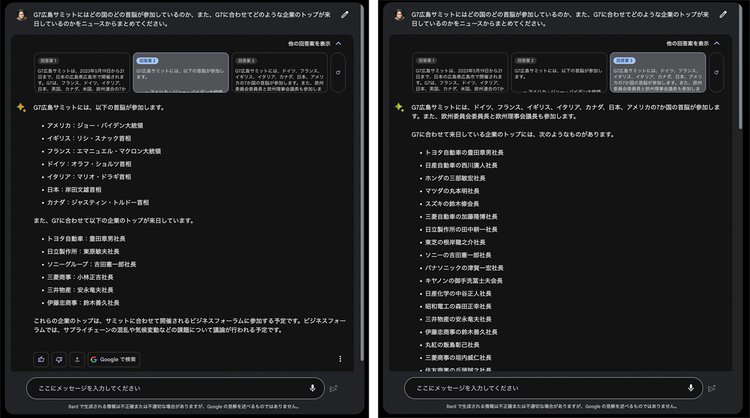750x418 pixels.
Task: Click the thumbs up icon in left panel
Action: tap(41, 359)
